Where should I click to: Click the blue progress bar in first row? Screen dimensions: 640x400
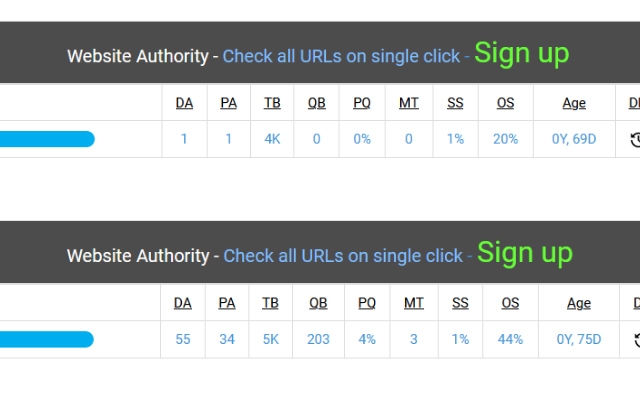click(47, 139)
